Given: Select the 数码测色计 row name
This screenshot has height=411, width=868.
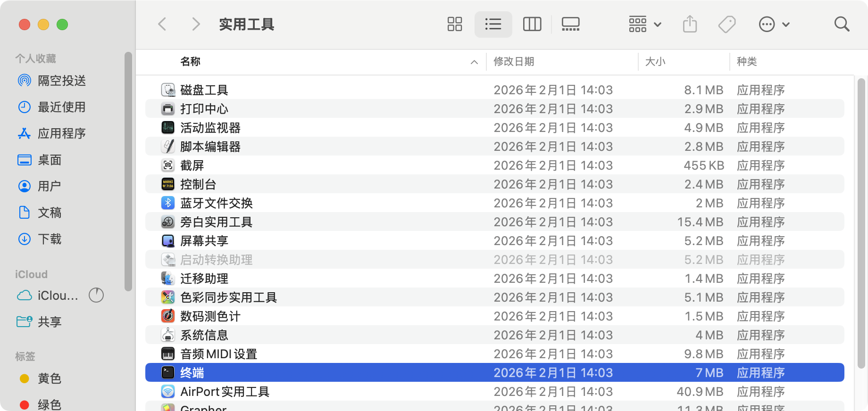Looking at the screenshot, I should pos(210,316).
